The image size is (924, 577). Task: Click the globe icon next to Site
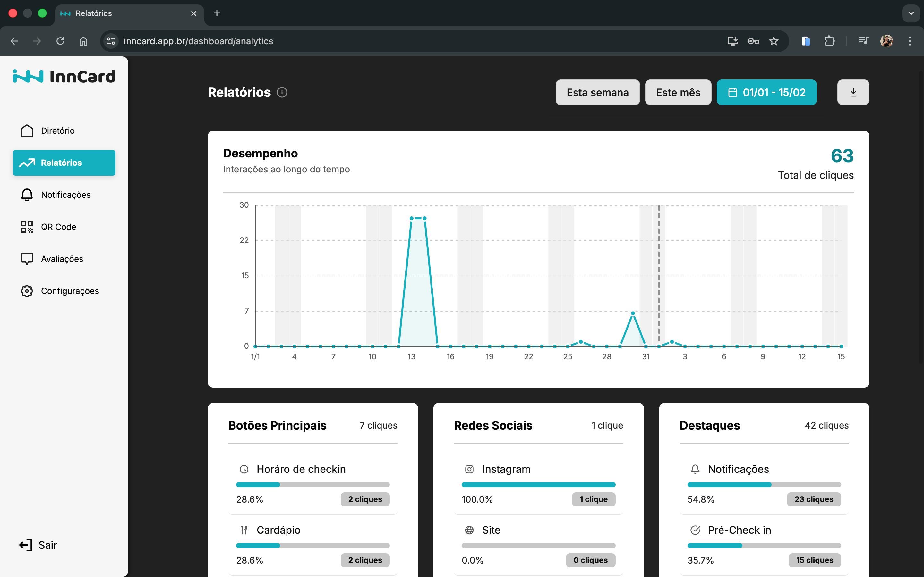pyautogui.click(x=469, y=530)
